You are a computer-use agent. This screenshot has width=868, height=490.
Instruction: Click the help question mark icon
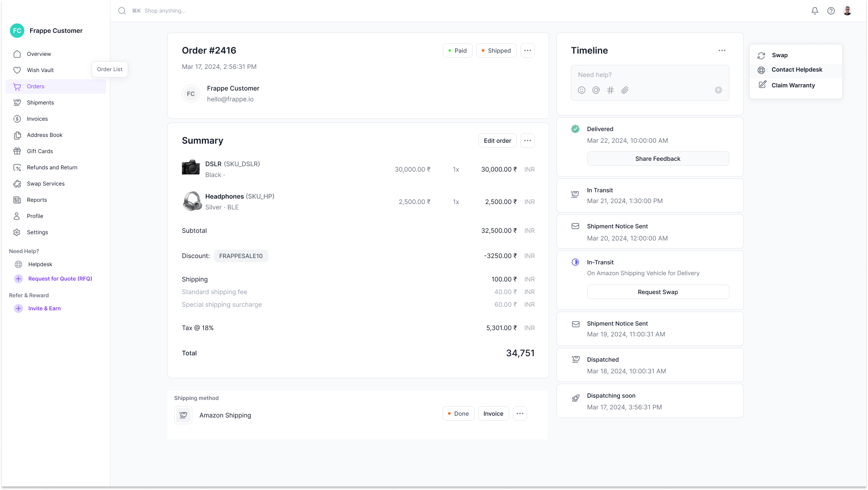[x=831, y=11]
